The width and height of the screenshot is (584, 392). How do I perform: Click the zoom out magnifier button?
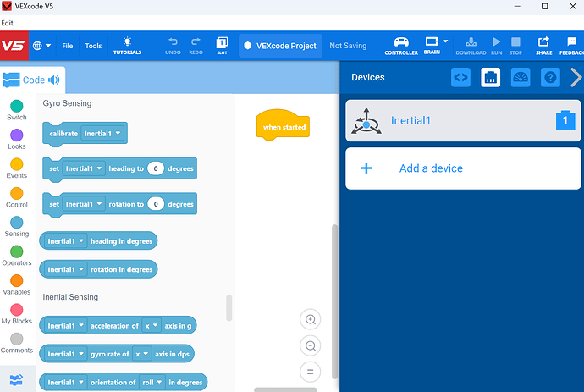[311, 345]
